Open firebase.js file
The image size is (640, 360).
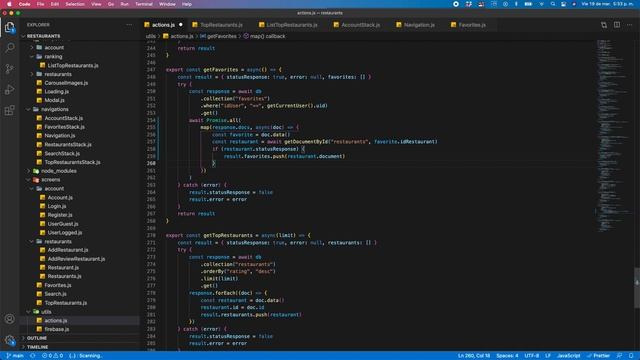click(x=56, y=329)
